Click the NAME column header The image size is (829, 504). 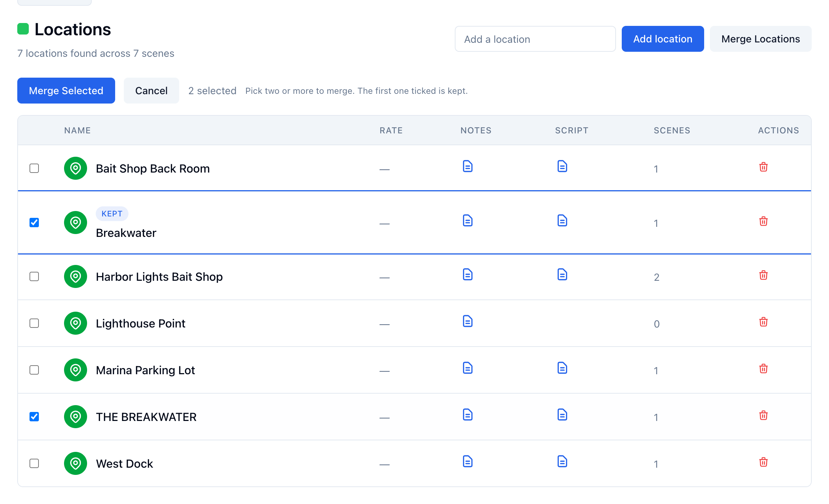(x=77, y=130)
